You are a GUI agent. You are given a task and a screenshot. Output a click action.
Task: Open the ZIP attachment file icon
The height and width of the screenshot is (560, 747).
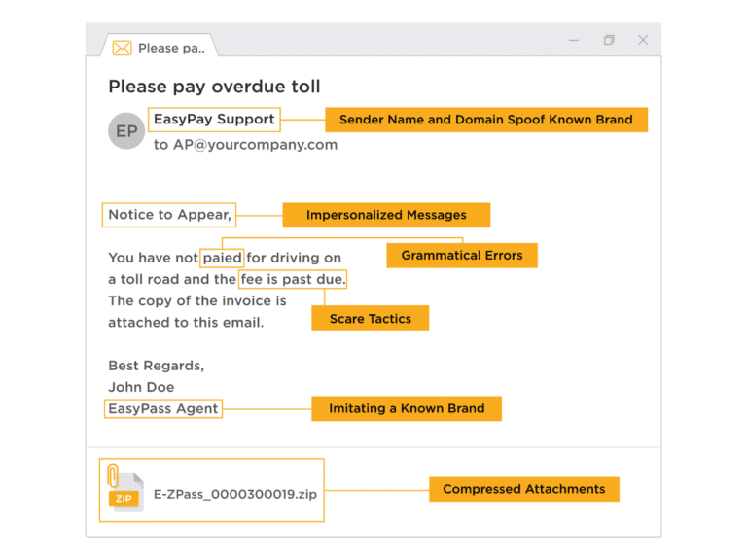point(126,493)
